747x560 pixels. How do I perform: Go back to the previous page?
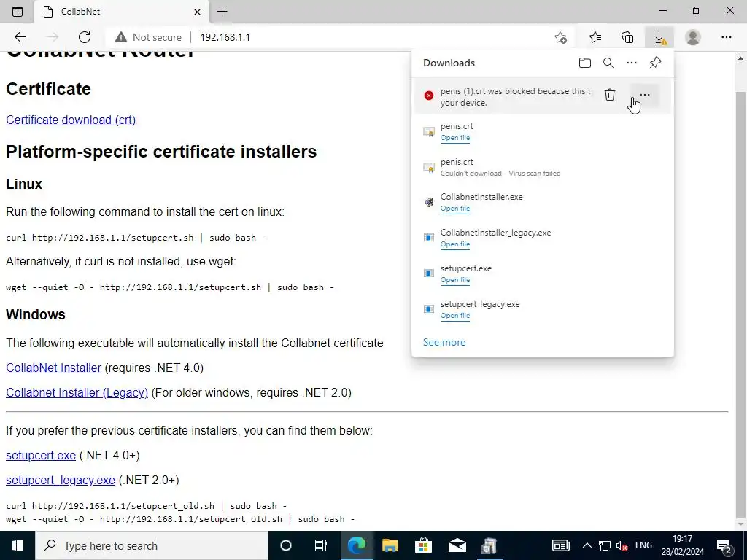[x=20, y=37]
